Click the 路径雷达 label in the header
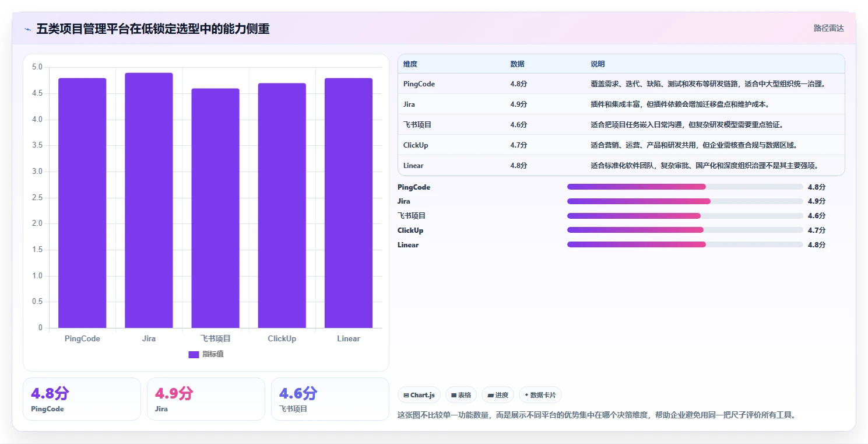The image size is (868, 444). point(829,28)
